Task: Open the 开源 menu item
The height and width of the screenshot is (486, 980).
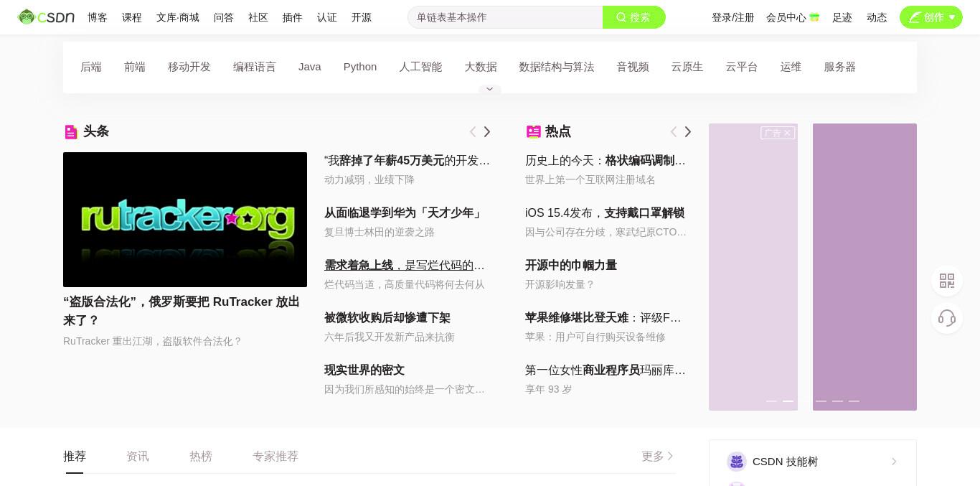Action: tap(362, 17)
